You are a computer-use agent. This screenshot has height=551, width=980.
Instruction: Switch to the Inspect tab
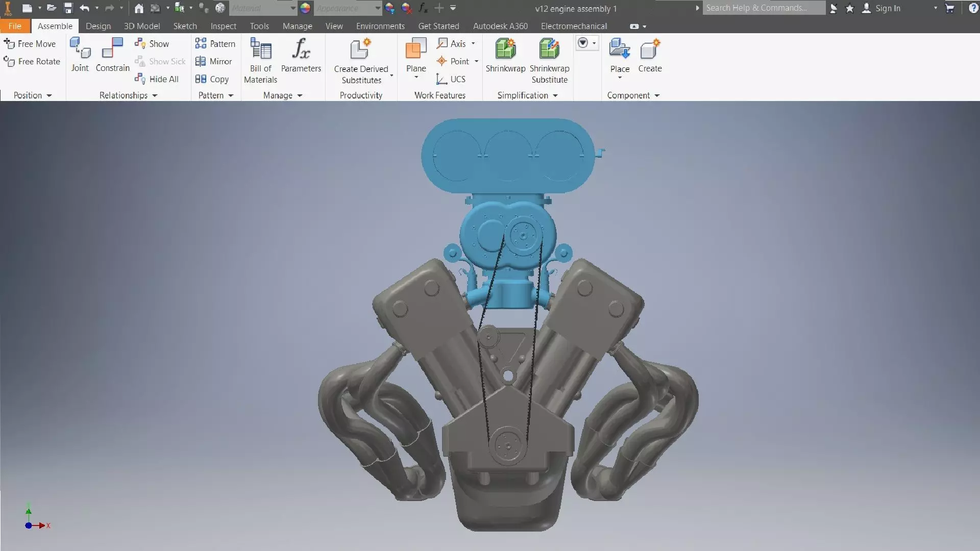coord(223,26)
